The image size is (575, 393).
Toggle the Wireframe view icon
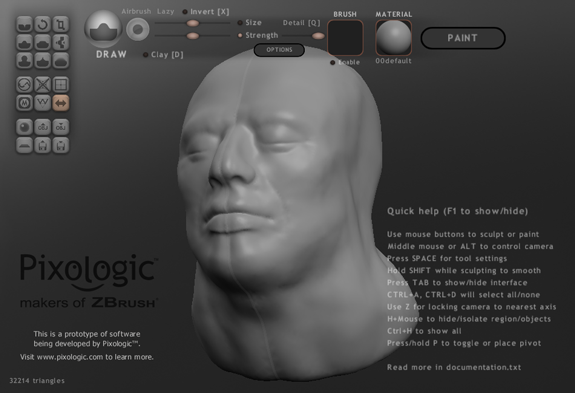[43, 103]
